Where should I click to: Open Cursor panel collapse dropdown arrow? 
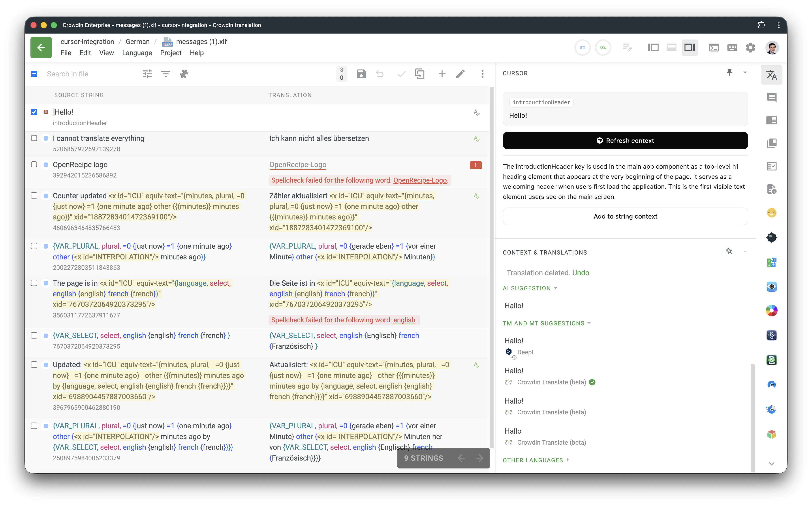coord(745,72)
